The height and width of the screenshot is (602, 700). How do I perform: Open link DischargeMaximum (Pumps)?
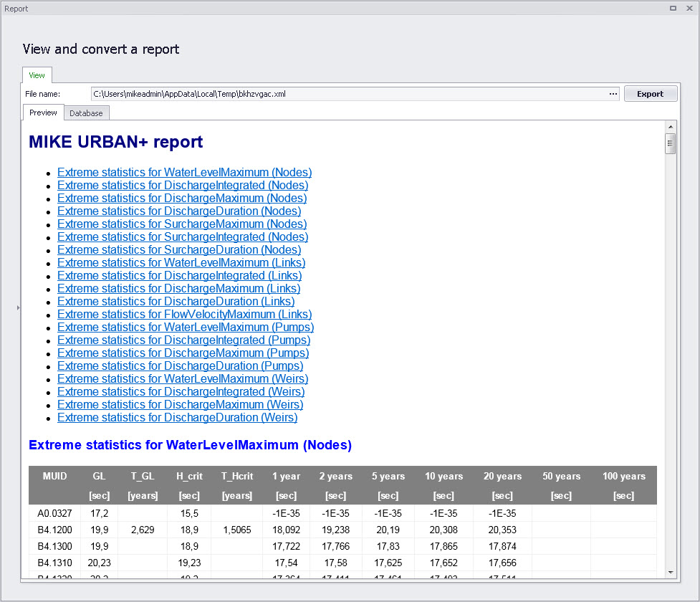click(x=183, y=353)
